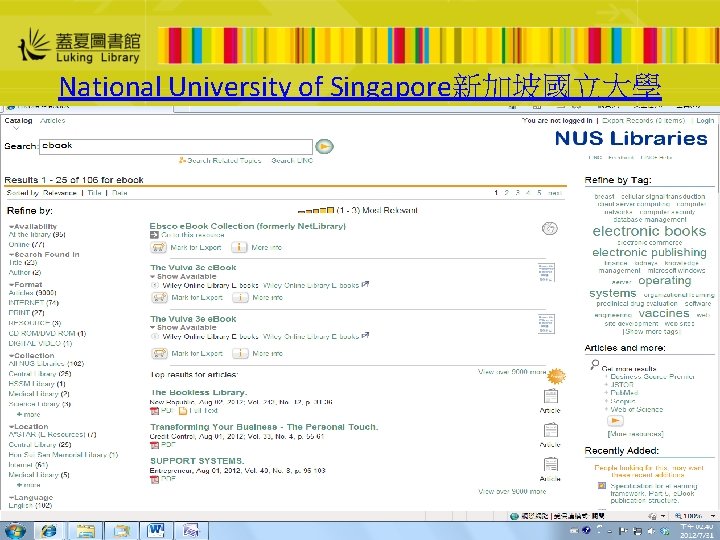Filter by Online (77) availability
The height and width of the screenshot is (540, 720).
click(26, 245)
